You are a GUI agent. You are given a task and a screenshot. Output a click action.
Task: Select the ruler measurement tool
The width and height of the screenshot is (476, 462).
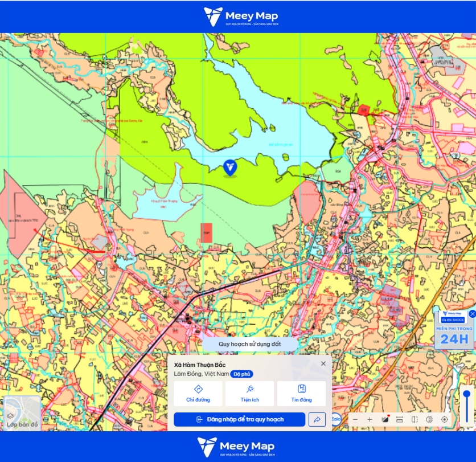400,419
